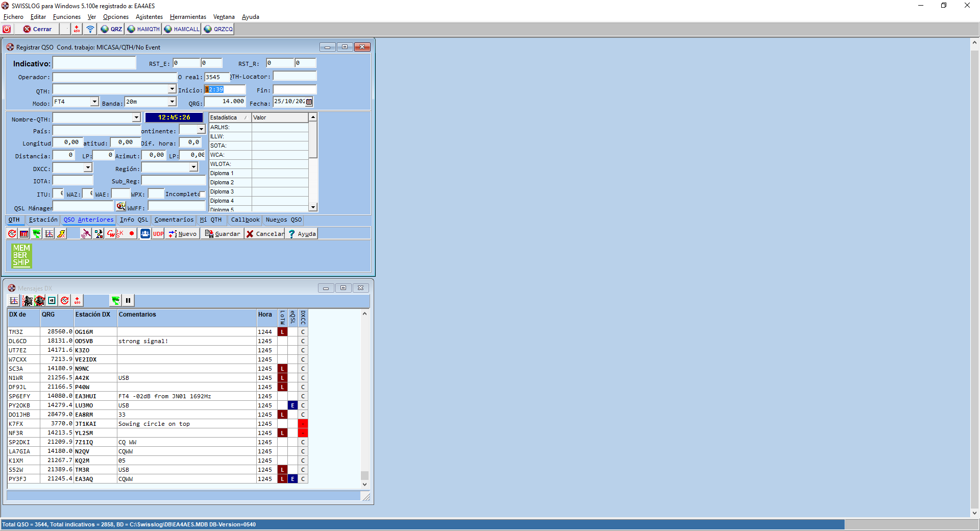Screen dimensions: 980x531
Task: Click the satellite icon in QSO toolbar
Action: (86, 234)
